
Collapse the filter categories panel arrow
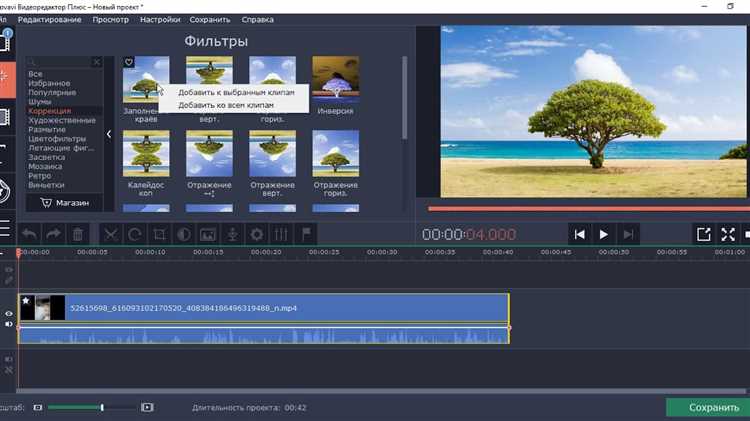pos(109,133)
